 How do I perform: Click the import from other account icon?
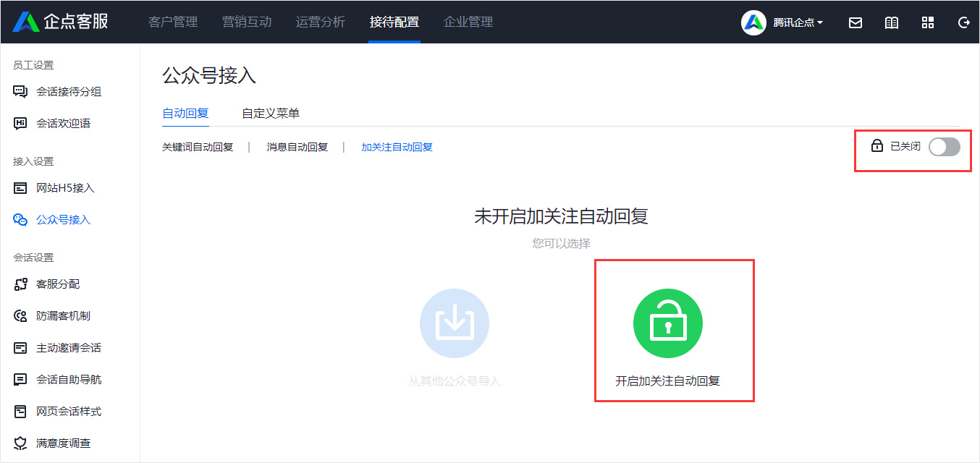point(455,323)
